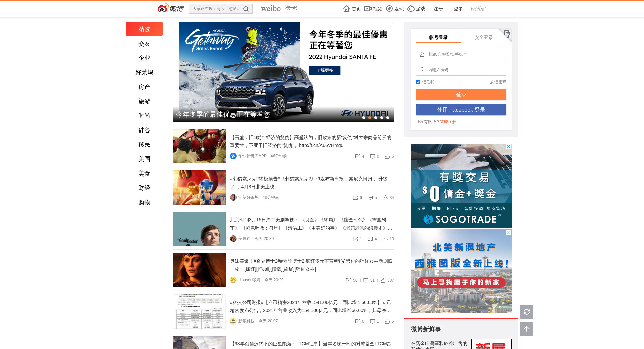Repost the 高盛 Goldman Sachs post
Image resolution: width=644 pixels, height=349 pixels.
coord(358,156)
